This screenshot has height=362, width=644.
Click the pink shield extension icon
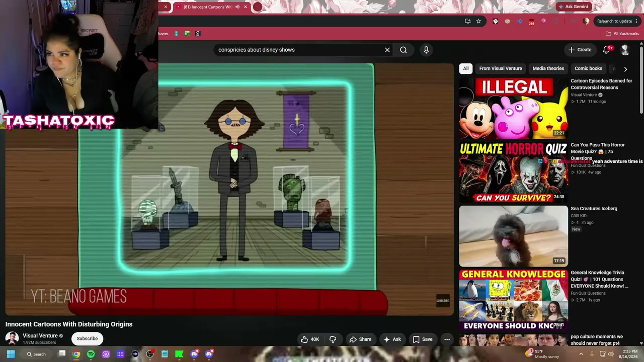543,21
